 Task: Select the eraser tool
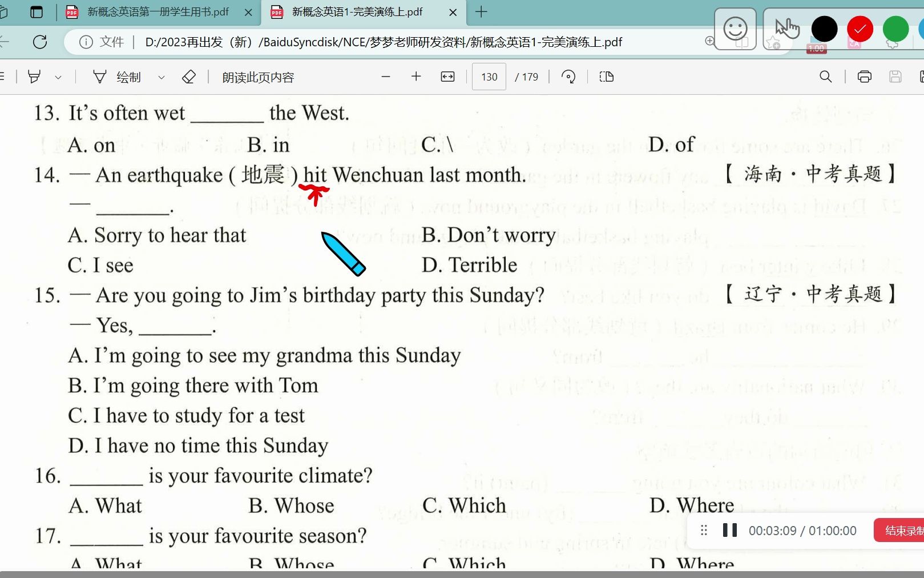pyautogui.click(x=189, y=77)
